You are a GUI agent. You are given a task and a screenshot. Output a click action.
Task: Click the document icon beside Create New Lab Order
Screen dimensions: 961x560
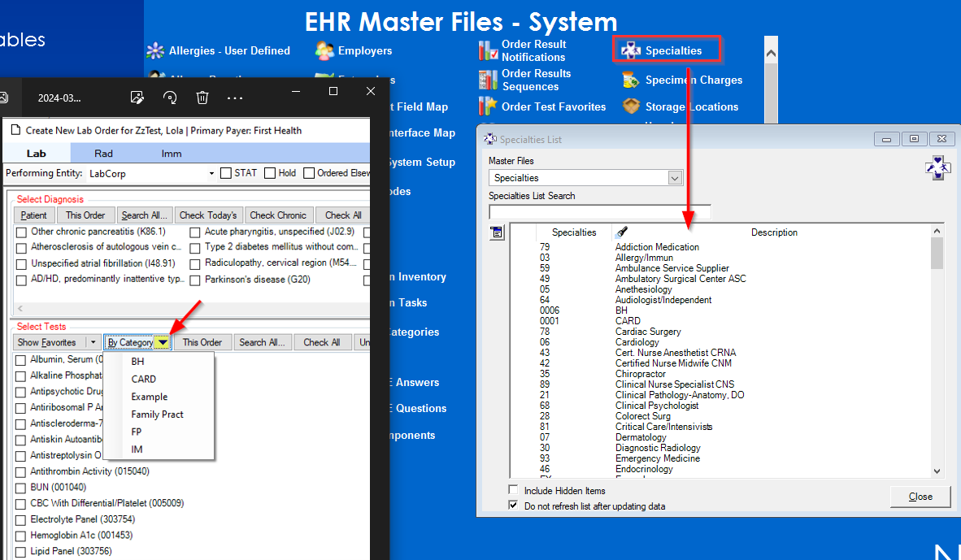(15, 130)
